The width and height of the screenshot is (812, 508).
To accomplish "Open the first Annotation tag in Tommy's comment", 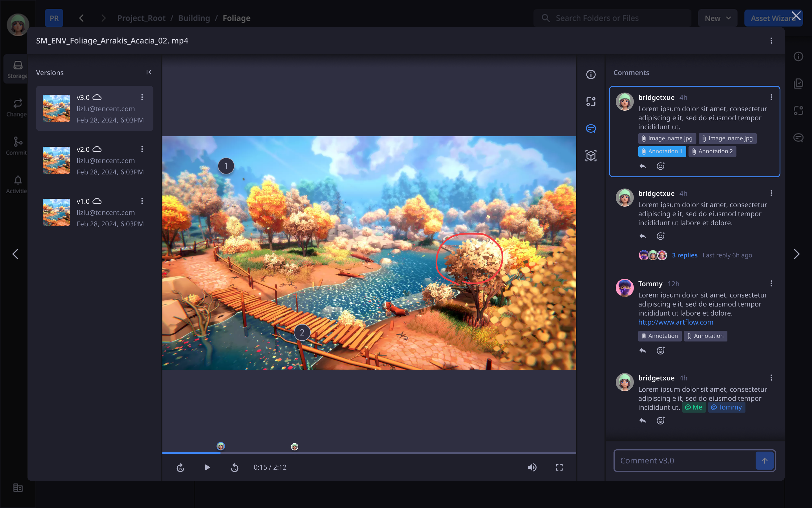I will (660, 336).
